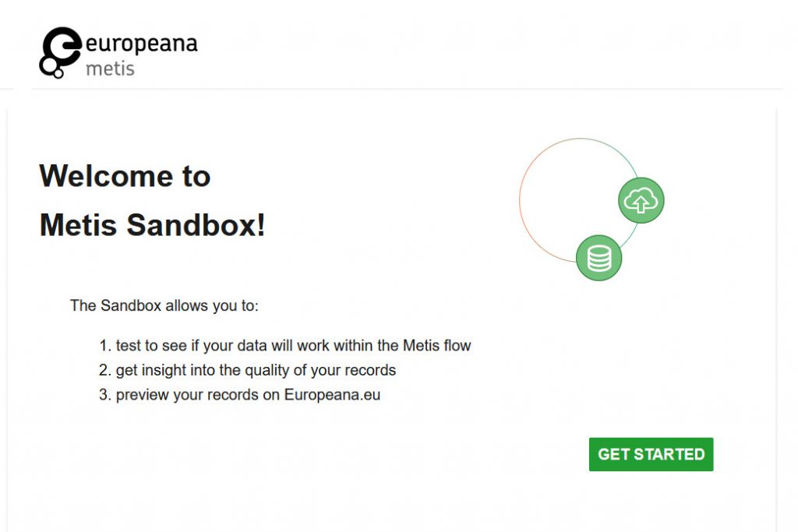Image resolution: width=798 pixels, height=532 pixels.
Task: Click the words 'Metis flow' in the list
Action: click(x=437, y=346)
